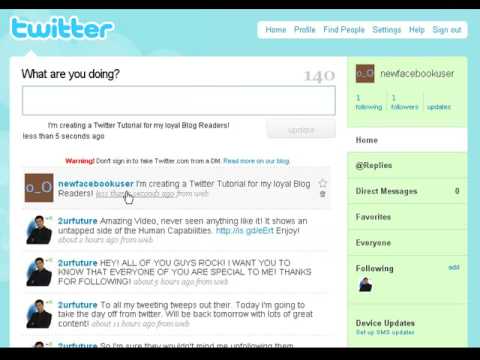Delete newfacebookuser tweet with the trash icon
Screen dimensions: 480x360
point(322,194)
